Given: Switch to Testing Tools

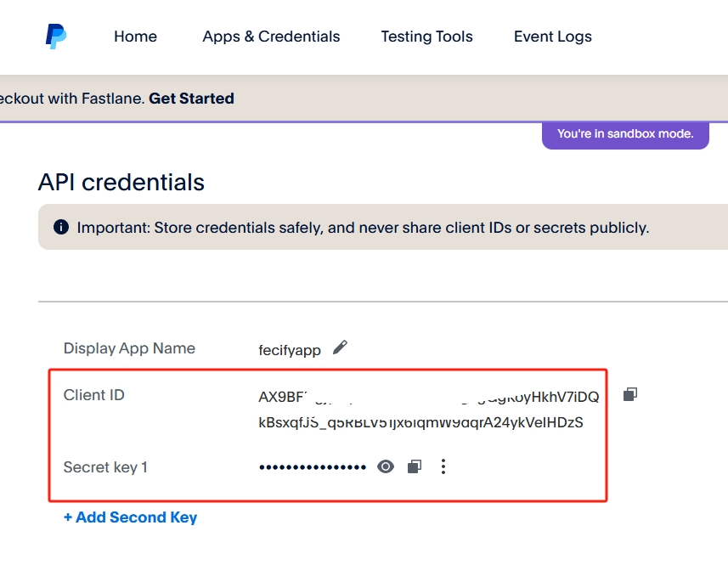Looking at the screenshot, I should 426,37.
